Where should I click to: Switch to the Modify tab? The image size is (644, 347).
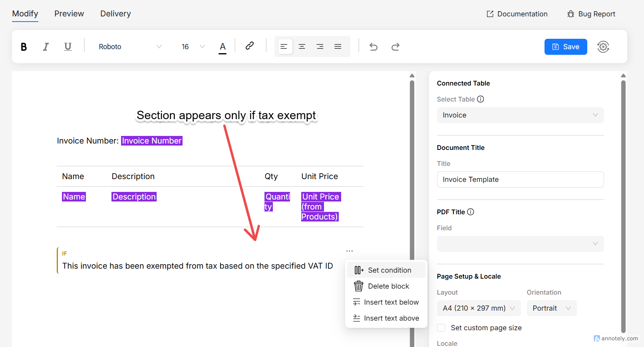pyautogui.click(x=25, y=14)
